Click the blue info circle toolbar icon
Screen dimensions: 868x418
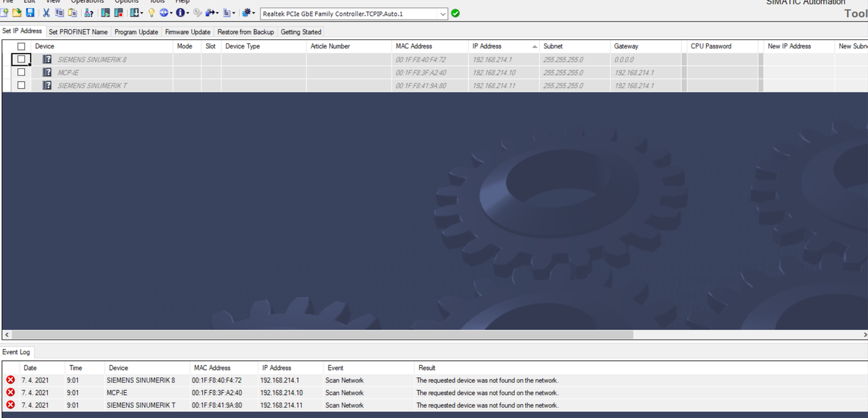click(180, 13)
